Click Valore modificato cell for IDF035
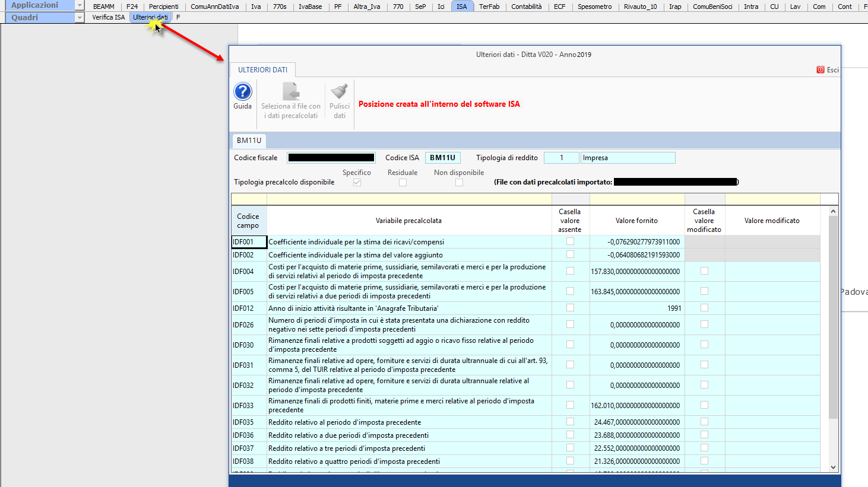Viewport: 868px width, 487px height. (772, 422)
